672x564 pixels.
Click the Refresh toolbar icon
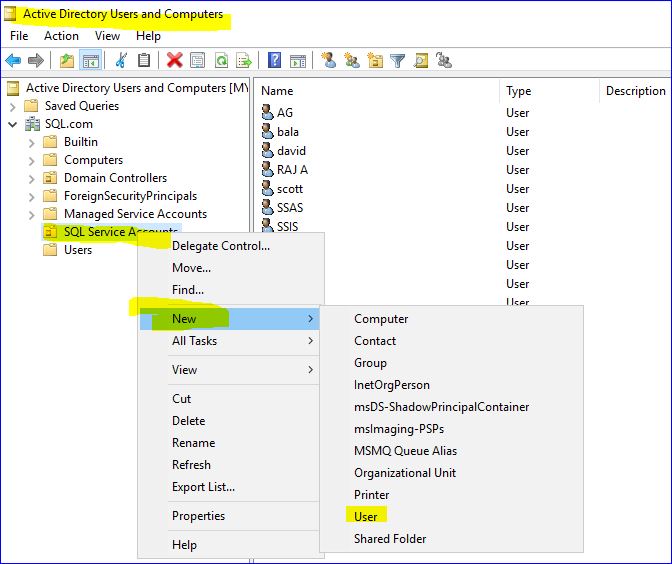tap(221, 61)
